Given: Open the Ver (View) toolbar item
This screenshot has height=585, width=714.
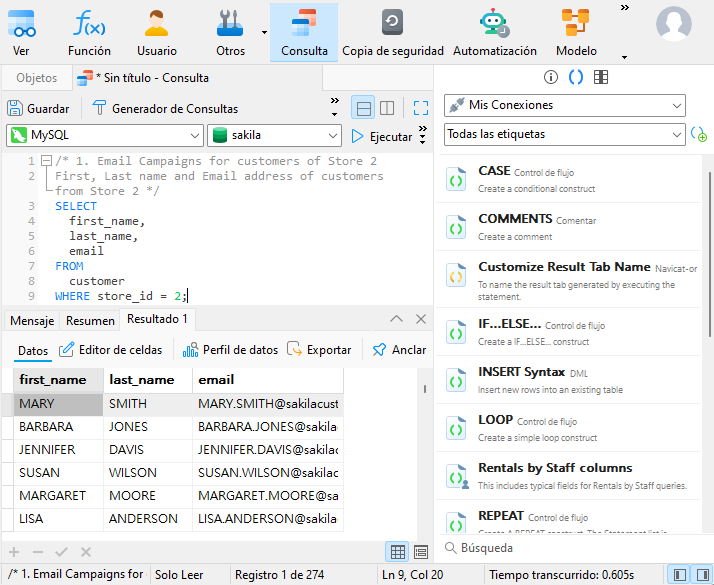Looking at the screenshot, I should 21,33.
